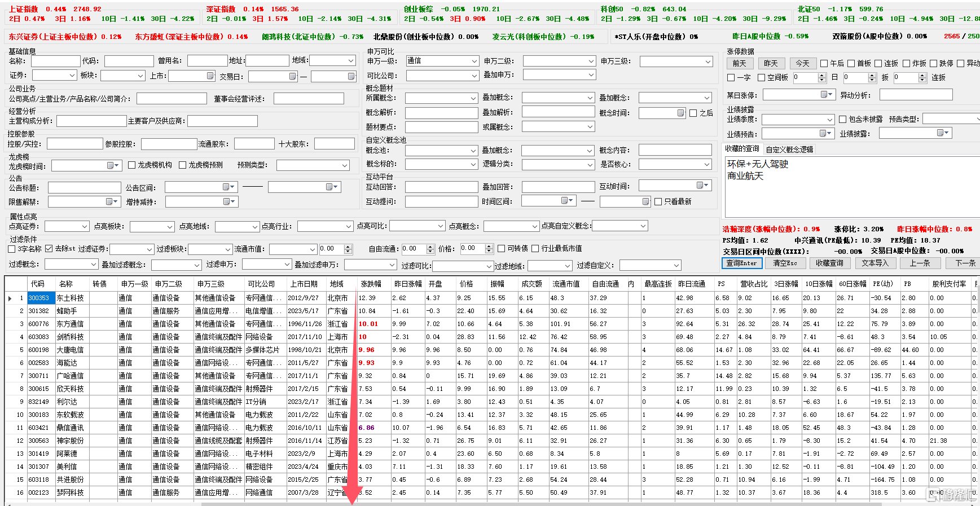
Task: Check the 炸板 checkbox
Action: click(x=907, y=63)
